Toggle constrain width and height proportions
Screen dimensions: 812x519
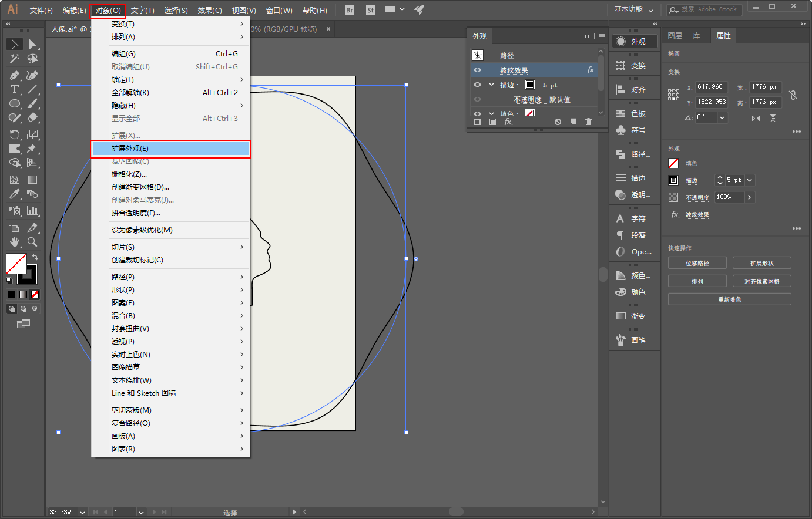(x=793, y=95)
